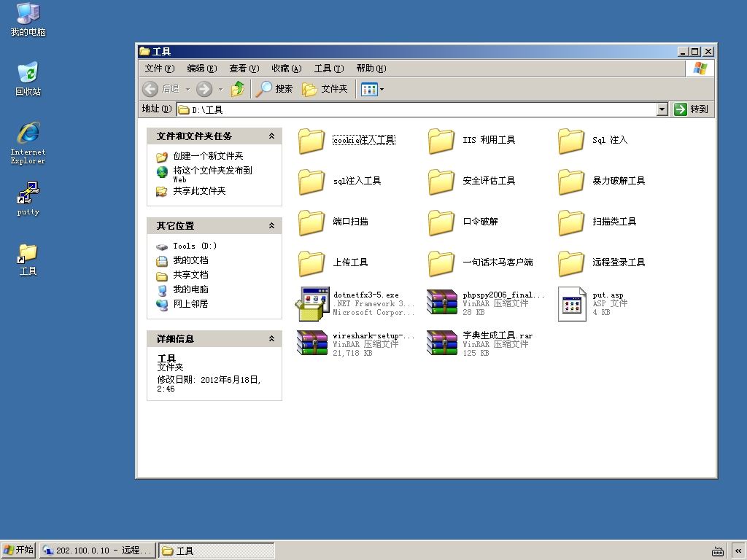Collapse the 详细信息 panel
The image size is (747, 560).
(271, 339)
